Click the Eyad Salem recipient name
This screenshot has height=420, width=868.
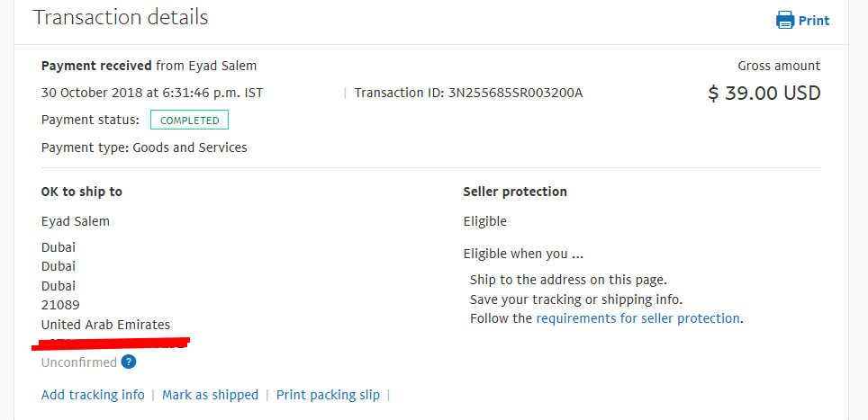(x=76, y=221)
